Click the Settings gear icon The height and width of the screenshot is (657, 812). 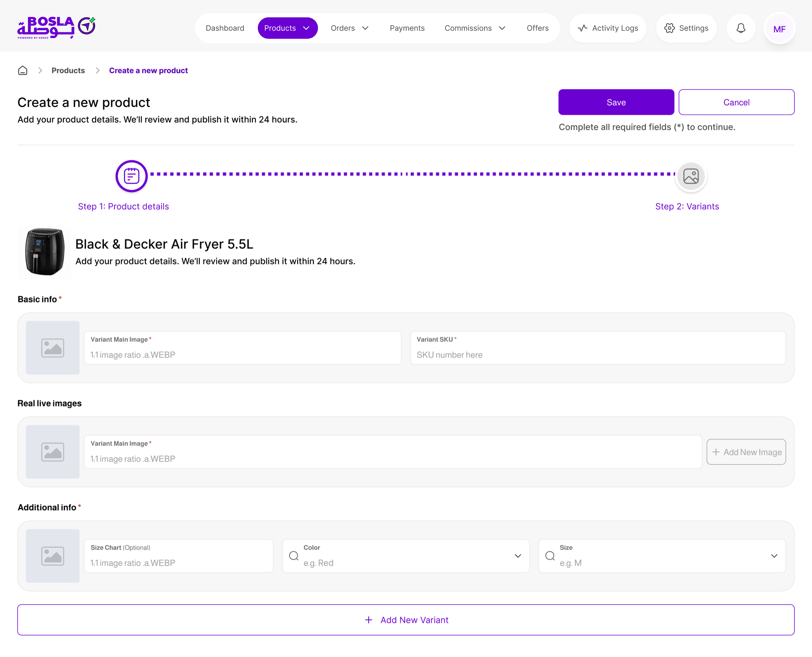pyautogui.click(x=669, y=28)
